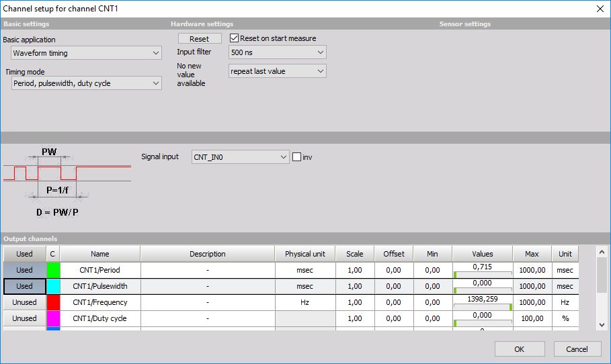611x364 pixels.
Task: Click the Offset column header
Action: point(394,254)
